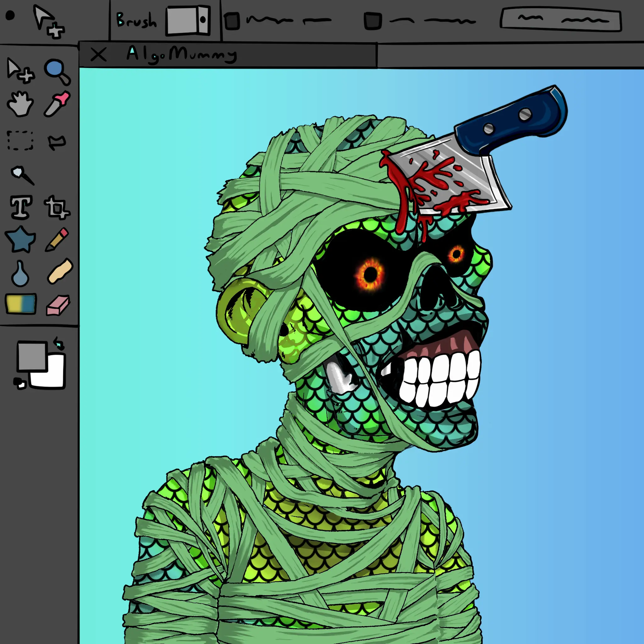Toggle the second checkbox in options bar
Image resolution: width=644 pixels, height=644 pixels.
(x=372, y=21)
